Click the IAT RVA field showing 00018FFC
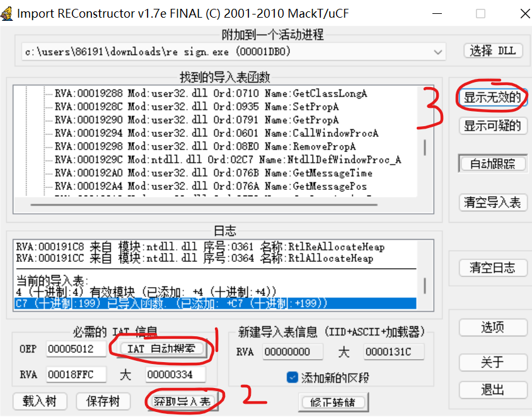This screenshot has height=417, width=532. click(76, 375)
